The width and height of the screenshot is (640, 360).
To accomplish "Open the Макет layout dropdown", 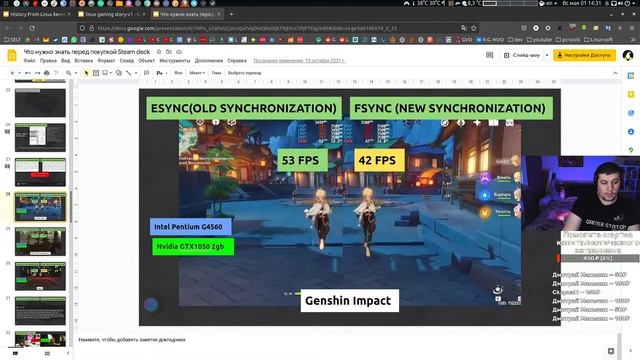I will point(197,73).
